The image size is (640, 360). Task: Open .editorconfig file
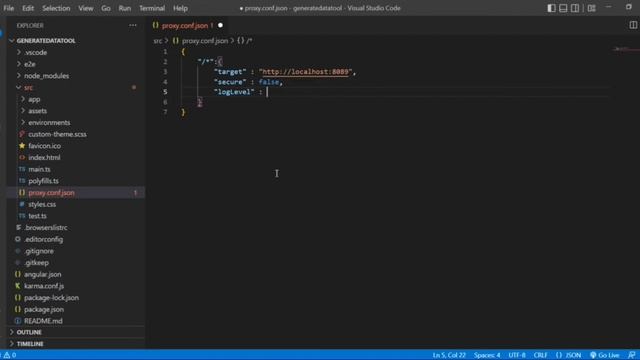pyautogui.click(x=43, y=239)
